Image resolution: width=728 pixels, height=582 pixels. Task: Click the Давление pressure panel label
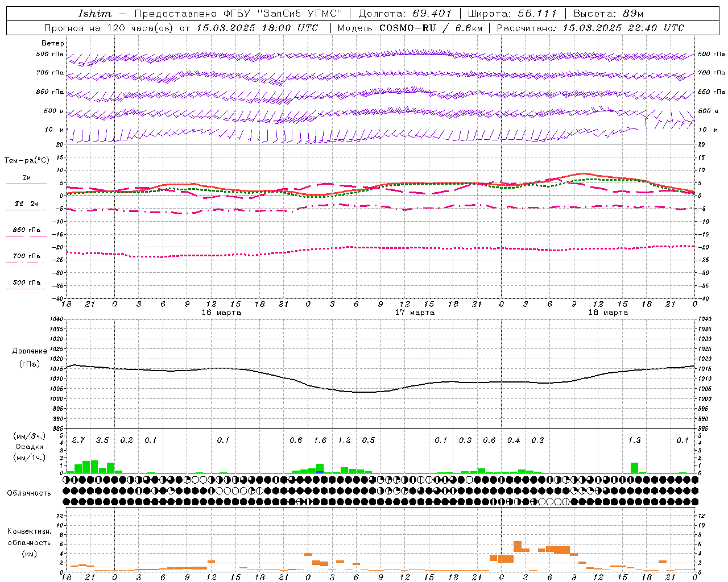point(30,351)
